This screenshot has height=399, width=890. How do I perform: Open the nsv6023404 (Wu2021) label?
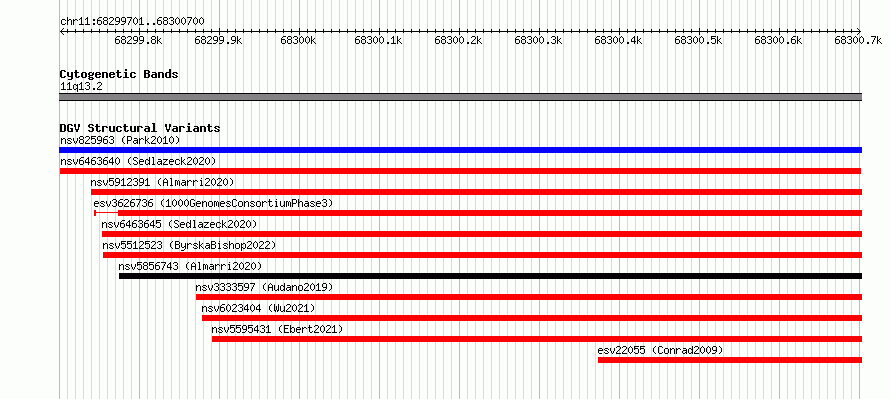click(x=258, y=308)
